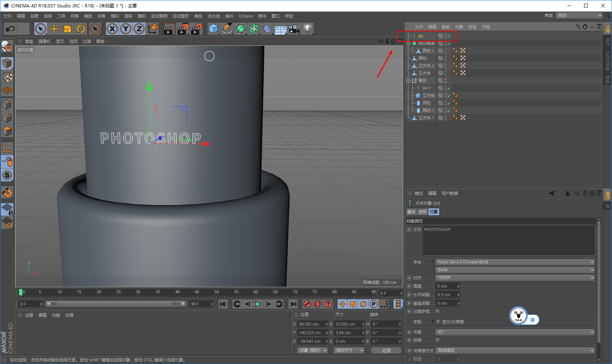
Task: Open the 渲染 menu
Action: point(128,16)
